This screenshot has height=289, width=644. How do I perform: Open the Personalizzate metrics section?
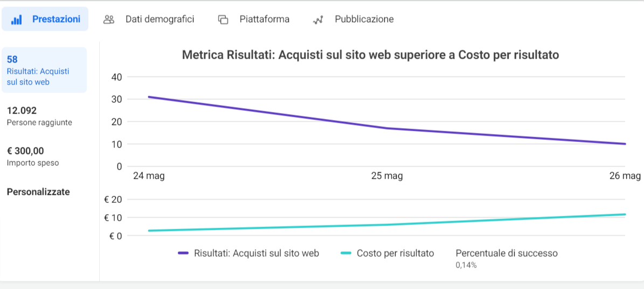point(38,192)
